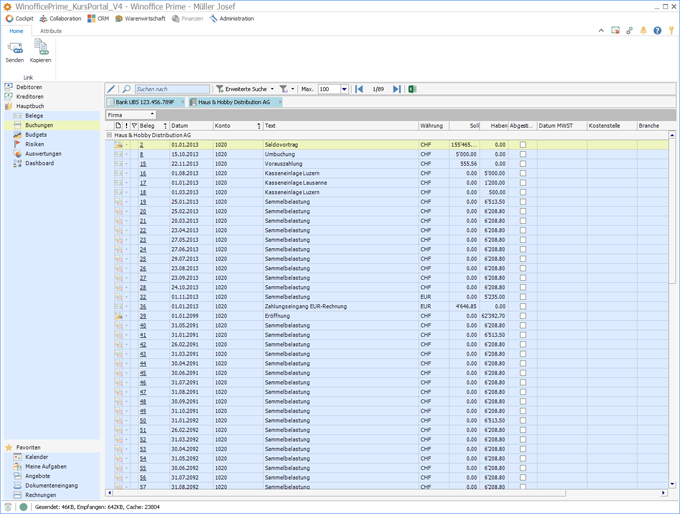Image resolution: width=680 pixels, height=514 pixels.
Task: Collapse the ribbon with chevron up
Action: pos(601,30)
